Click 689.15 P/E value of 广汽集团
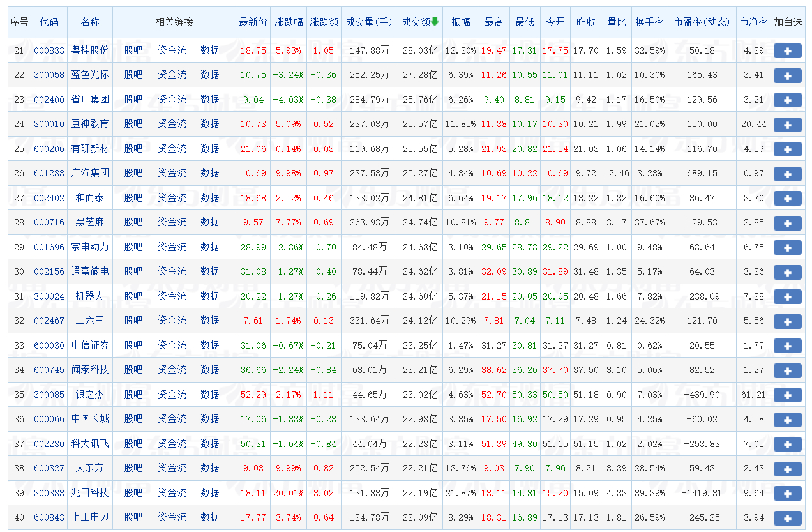This screenshot has width=812, height=532. click(x=702, y=173)
